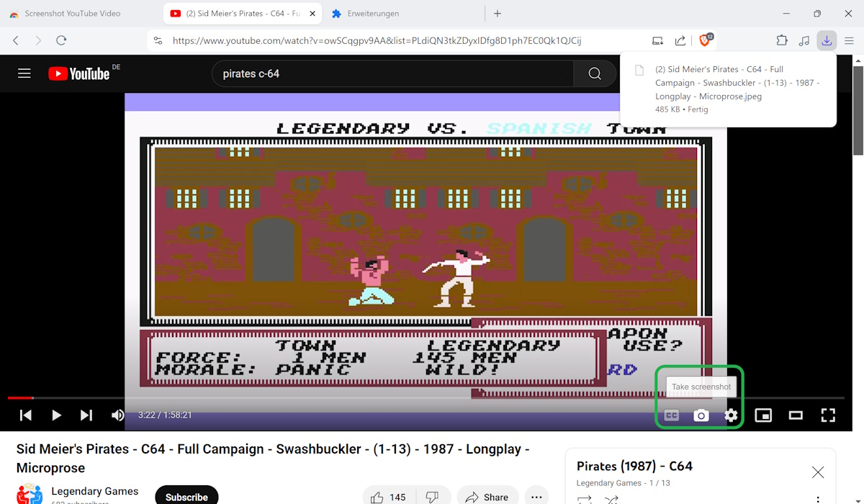Subscribe to Legendary Games
Screen dimensions: 864x504
(186, 497)
